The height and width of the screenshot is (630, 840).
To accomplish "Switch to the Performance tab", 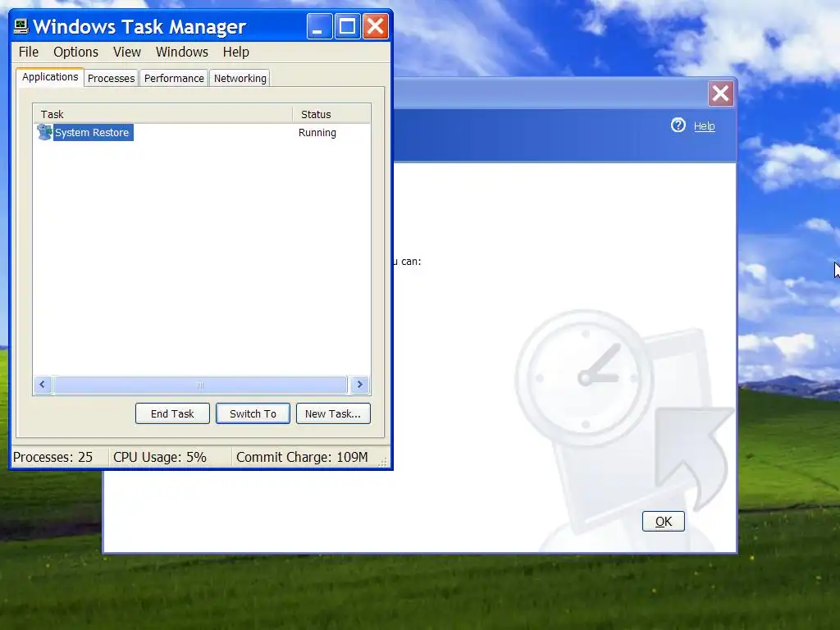I will tap(174, 78).
